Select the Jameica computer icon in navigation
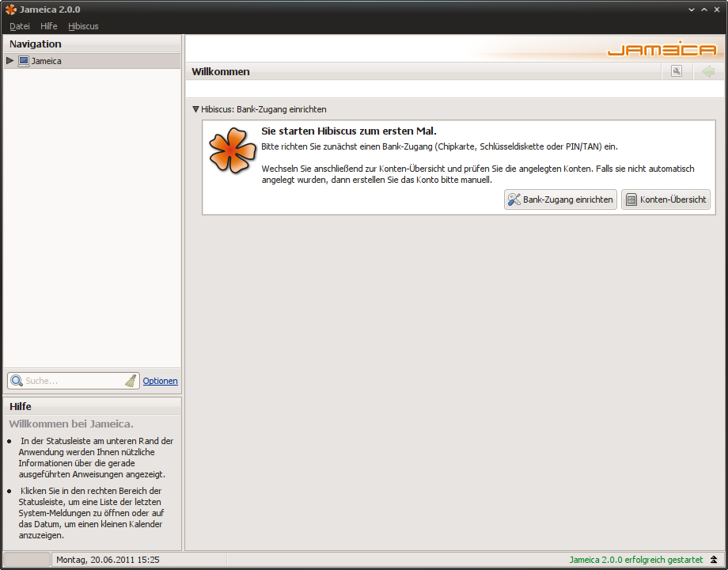This screenshot has width=728, height=570. [x=24, y=61]
